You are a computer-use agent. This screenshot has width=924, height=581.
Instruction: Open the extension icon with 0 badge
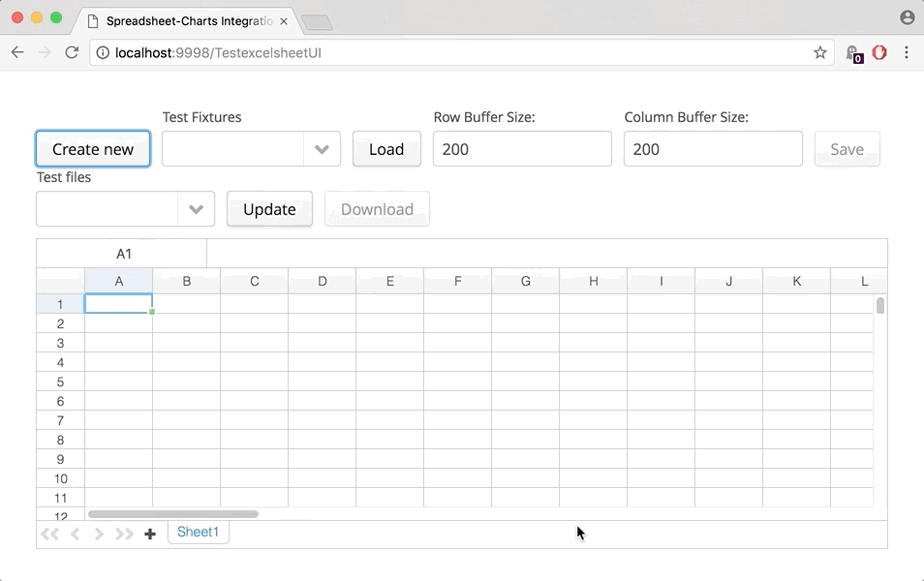tap(854, 53)
